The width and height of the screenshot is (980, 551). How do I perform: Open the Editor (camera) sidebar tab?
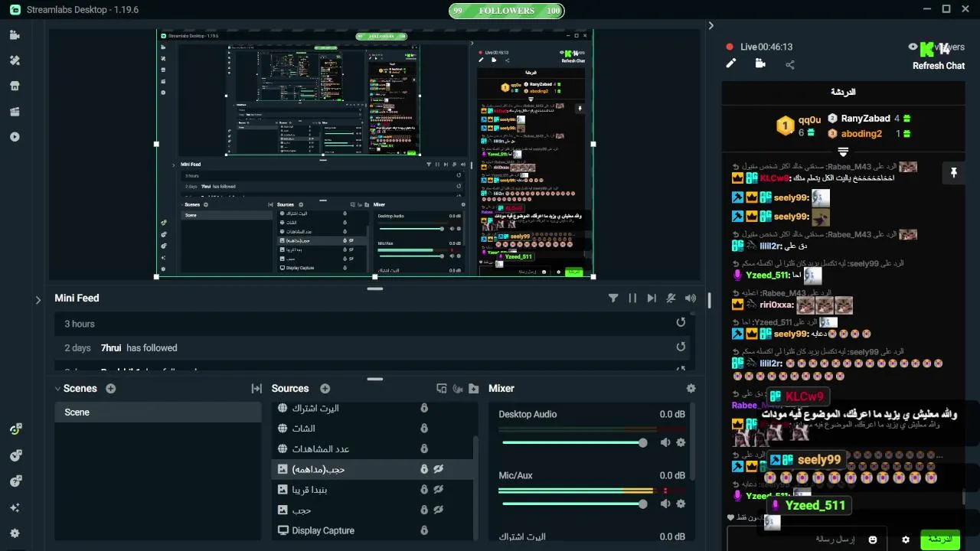click(15, 35)
